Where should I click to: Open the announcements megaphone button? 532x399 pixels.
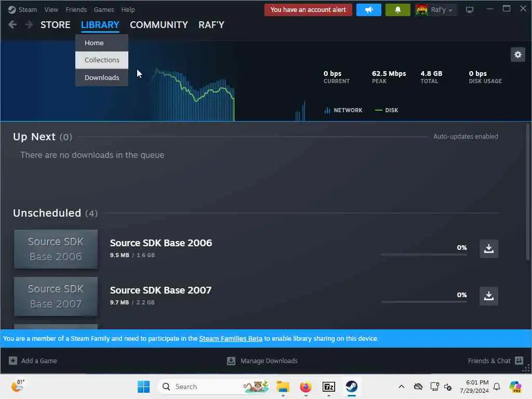tap(368, 10)
